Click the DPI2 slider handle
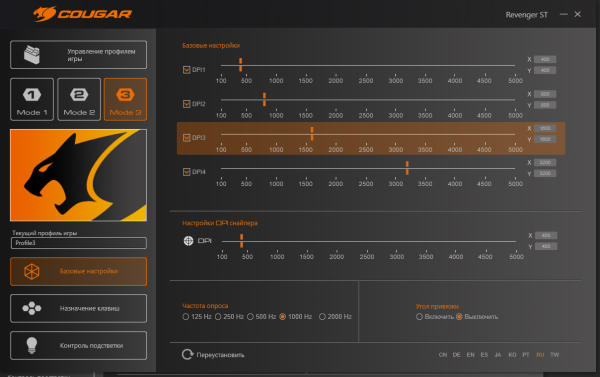 [264, 100]
